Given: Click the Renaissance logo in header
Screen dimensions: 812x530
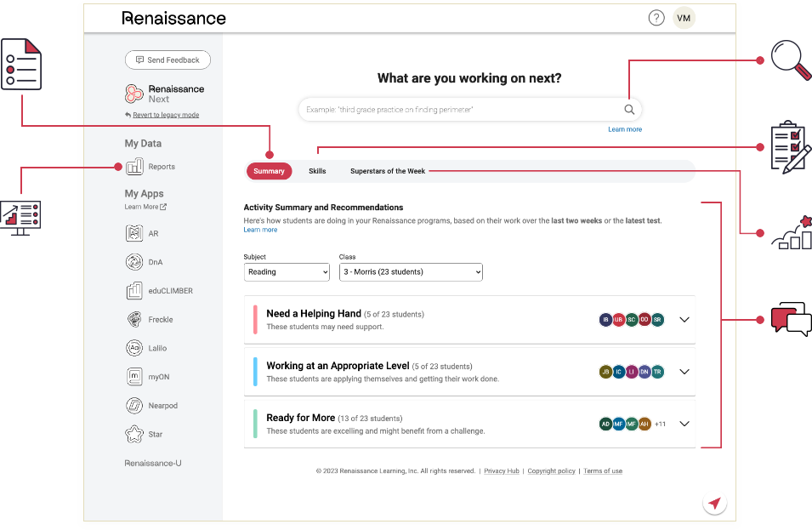Looking at the screenshot, I should point(174,18).
